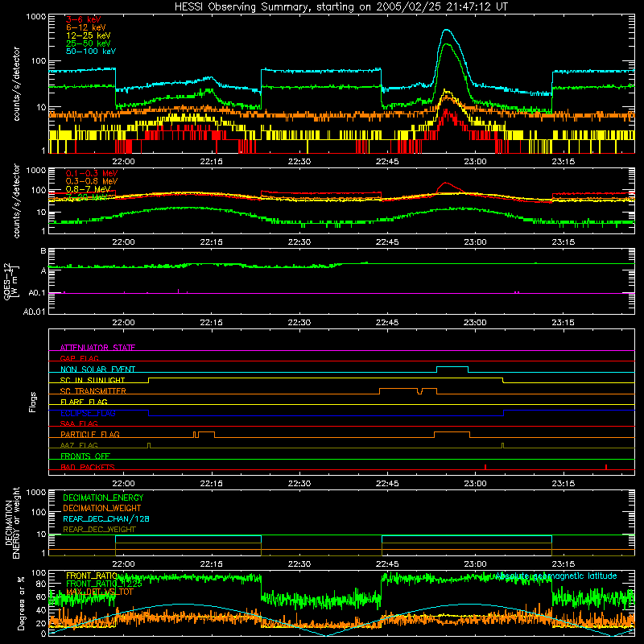Viewport: 644px width, 644px height.
Task: Click the 23:00 time label under top panel
Action: [x=475, y=162]
